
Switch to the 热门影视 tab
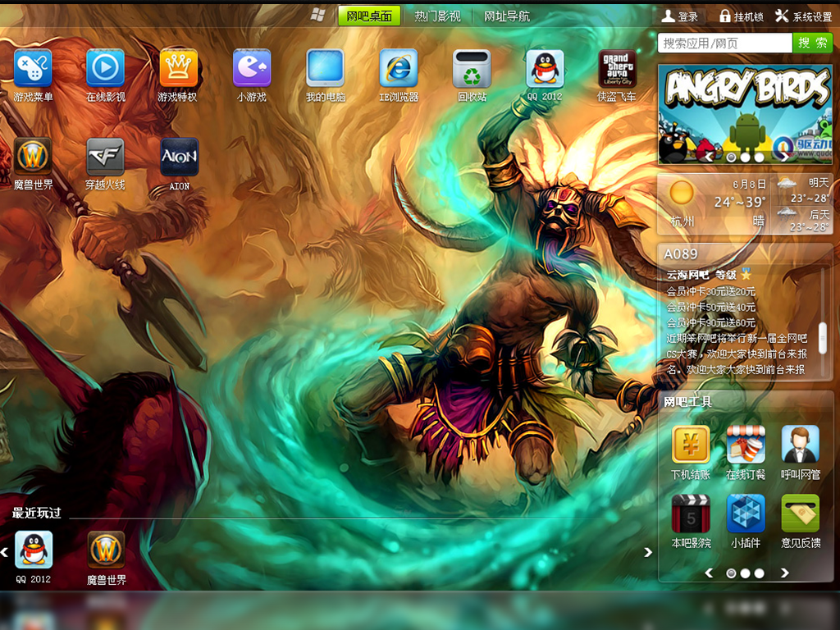438,16
